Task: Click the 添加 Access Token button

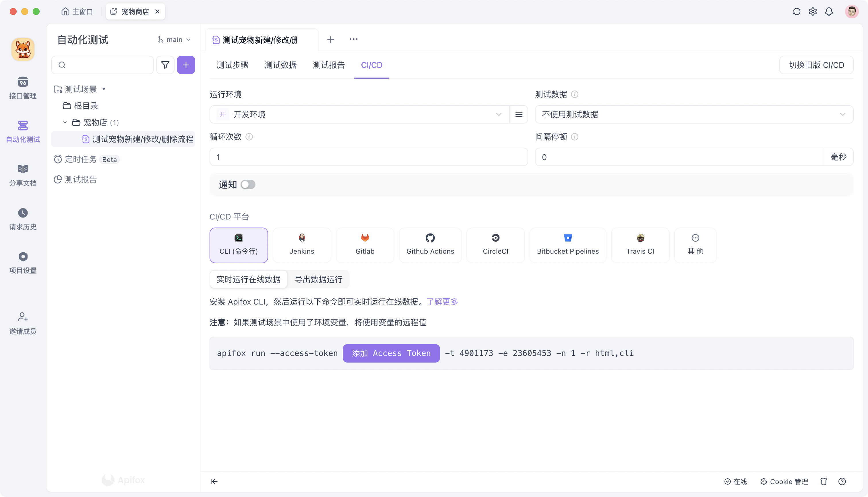Action: pyautogui.click(x=391, y=353)
